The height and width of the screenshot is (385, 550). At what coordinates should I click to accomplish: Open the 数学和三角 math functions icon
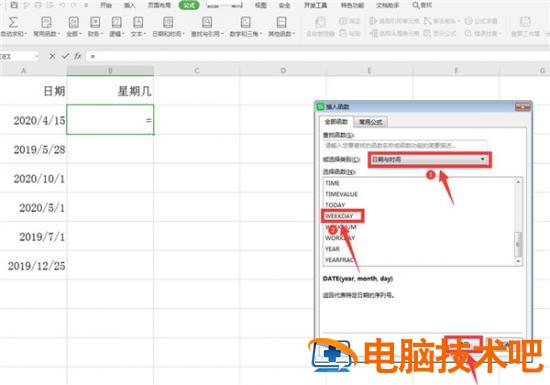click(246, 22)
